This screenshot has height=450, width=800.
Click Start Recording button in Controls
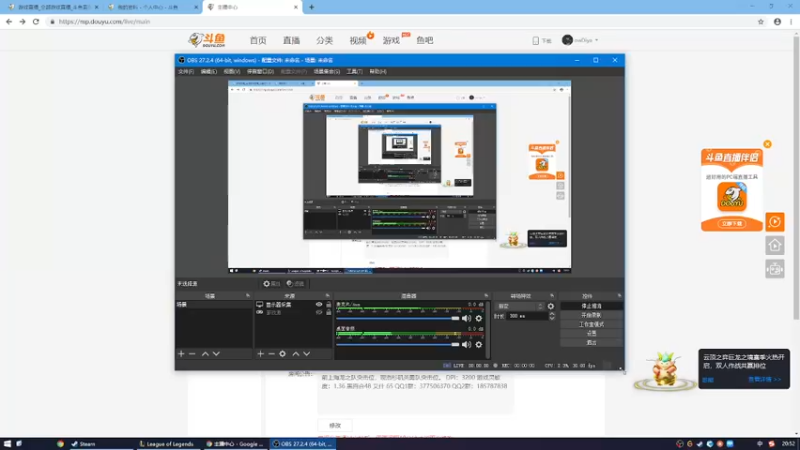click(591, 315)
